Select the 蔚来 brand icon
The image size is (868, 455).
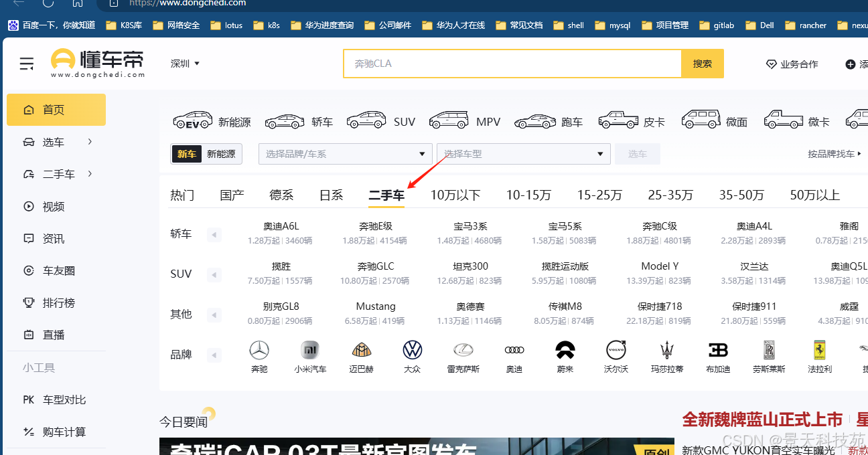tap(565, 350)
